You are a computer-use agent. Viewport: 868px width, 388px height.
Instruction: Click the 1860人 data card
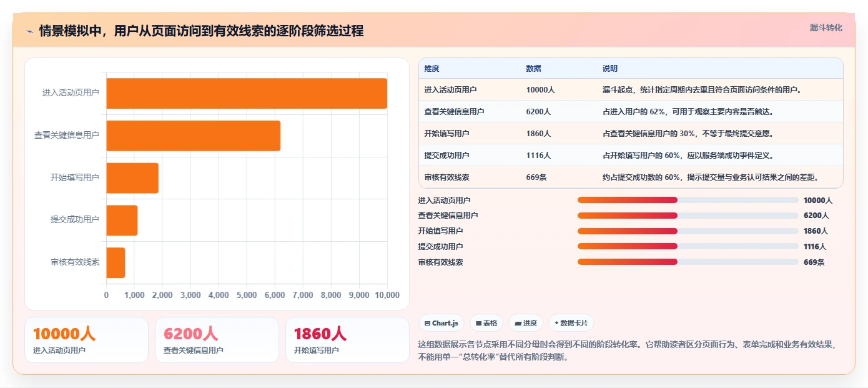coord(347,340)
